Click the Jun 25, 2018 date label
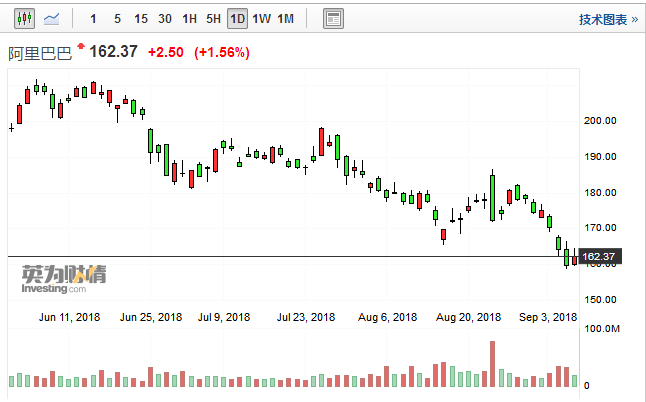This screenshot has width=646, height=402. tap(151, 317)
